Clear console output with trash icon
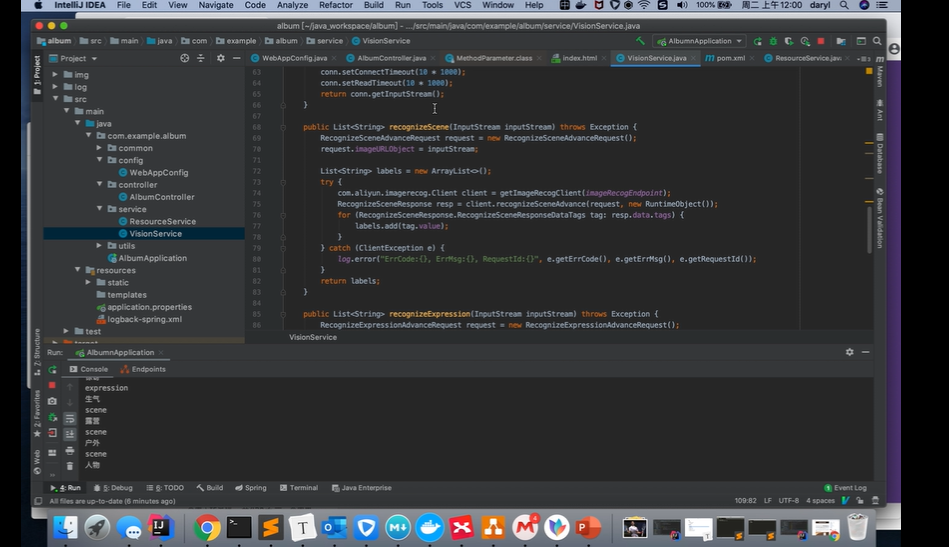949x547 pixels. 70,466
